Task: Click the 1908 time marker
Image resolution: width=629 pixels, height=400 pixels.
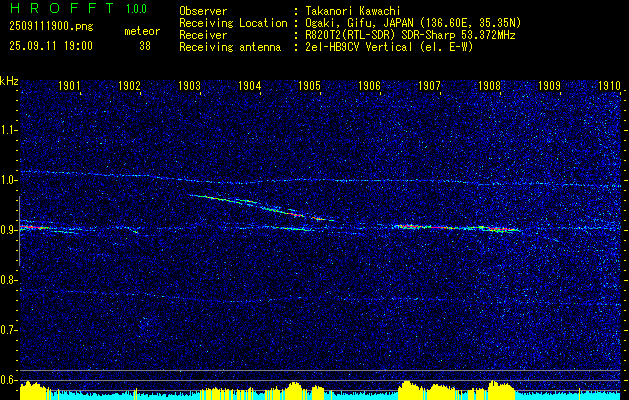Action: coord(490,85)
